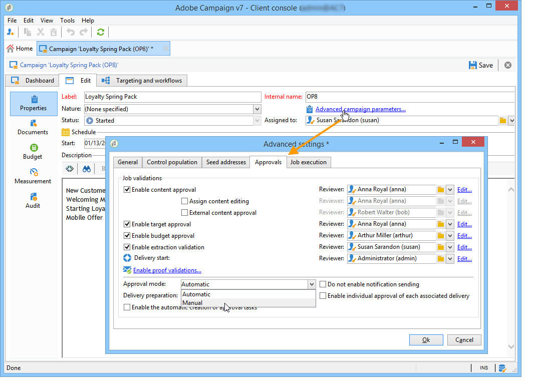Image resolution: width=537 pixels, height=392 pixels.
Task: Click the binoculars search icon
Action: click(x=86, y=168)
